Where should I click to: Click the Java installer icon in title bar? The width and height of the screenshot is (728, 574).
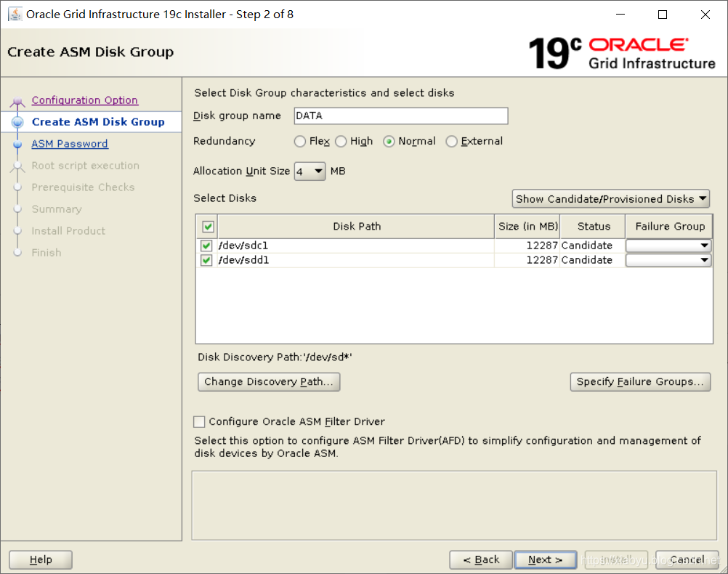[15, 15]
